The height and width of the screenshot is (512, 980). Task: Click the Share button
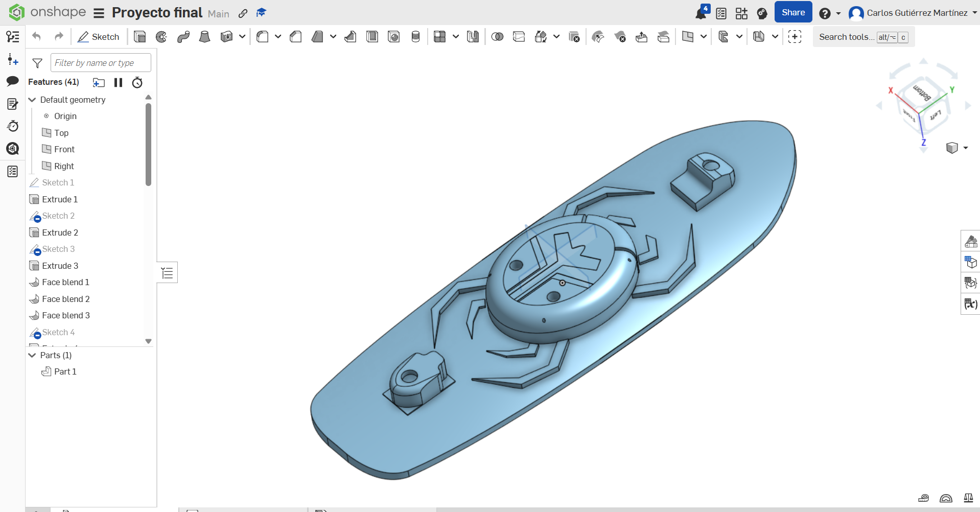(x=792, y=12)
